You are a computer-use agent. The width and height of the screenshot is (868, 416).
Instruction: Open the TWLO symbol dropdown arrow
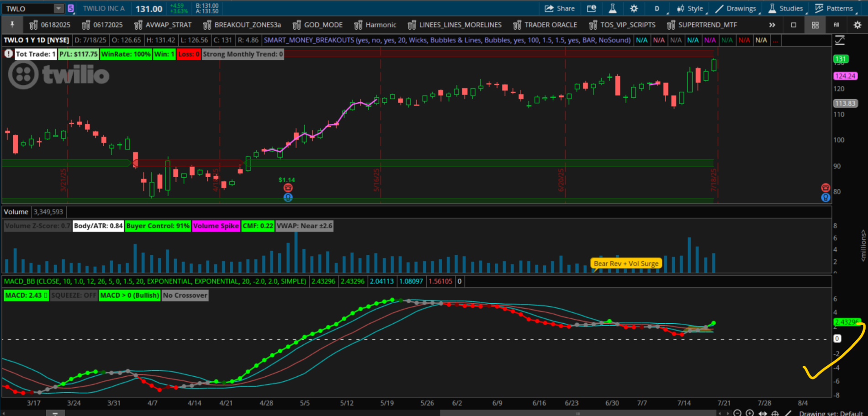pos(58,9)
